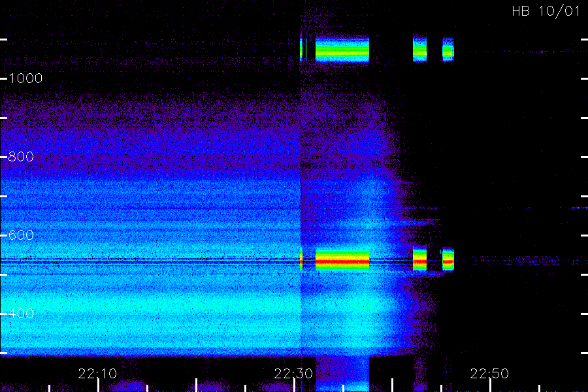Screen dimensions: 588x392
Task: Click the 1000 frequency axis label
Action: (25, 78)
